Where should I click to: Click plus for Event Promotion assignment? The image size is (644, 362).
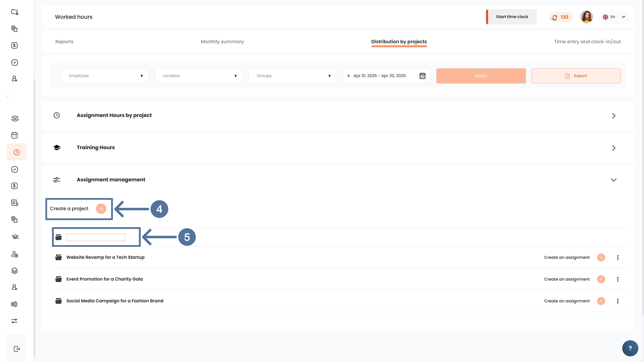point(601,279)
